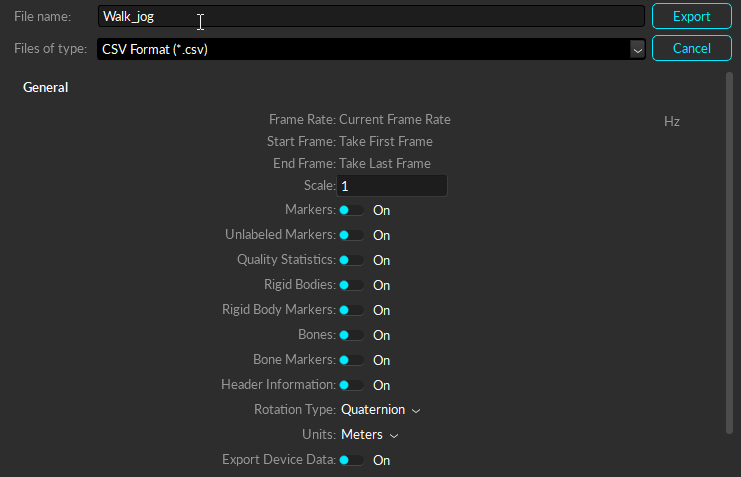Click the file type dropdown arrow
This screenshot has width=741, height=477.
[x=637, y=48]
